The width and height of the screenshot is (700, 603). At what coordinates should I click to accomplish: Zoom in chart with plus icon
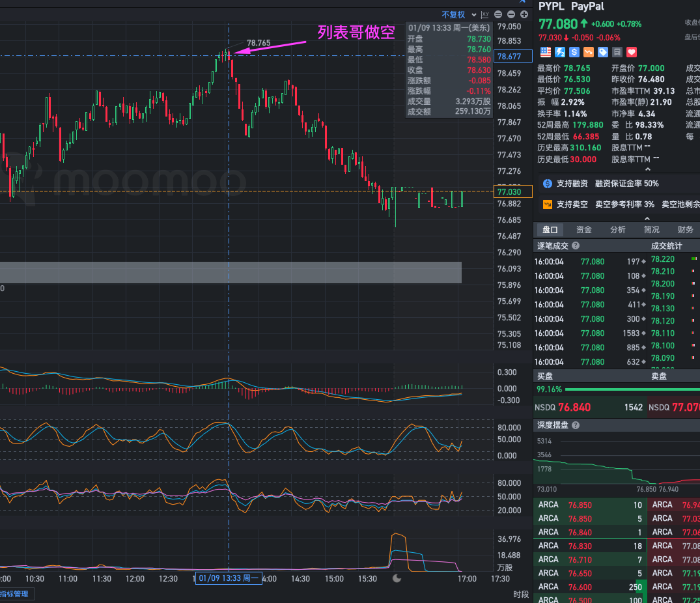pos(524,14)
